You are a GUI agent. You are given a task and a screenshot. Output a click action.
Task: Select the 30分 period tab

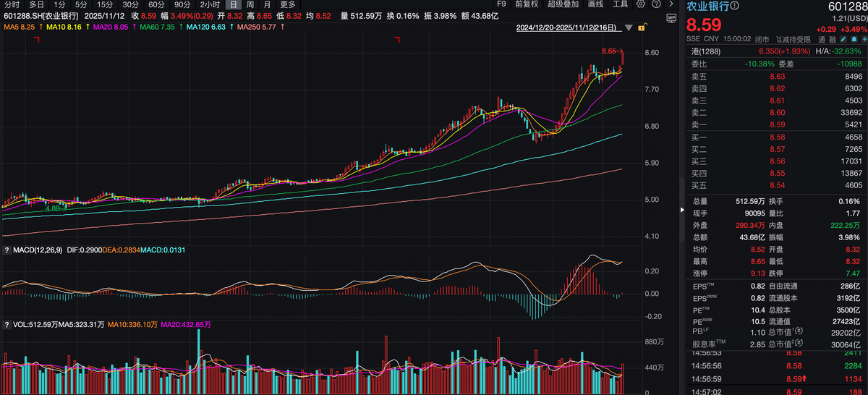click(x=130, y=4)
